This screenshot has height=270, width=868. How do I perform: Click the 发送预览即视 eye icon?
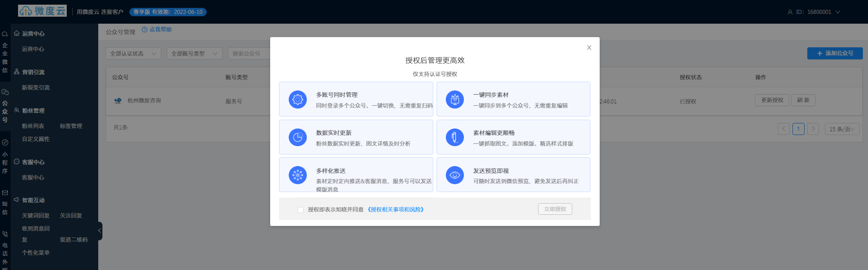[455, 175]
